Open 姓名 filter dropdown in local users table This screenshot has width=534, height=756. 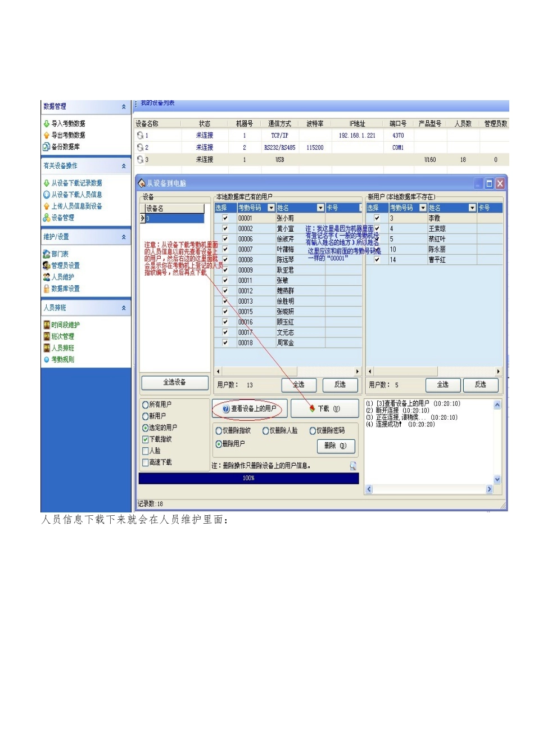click(321, 208)
